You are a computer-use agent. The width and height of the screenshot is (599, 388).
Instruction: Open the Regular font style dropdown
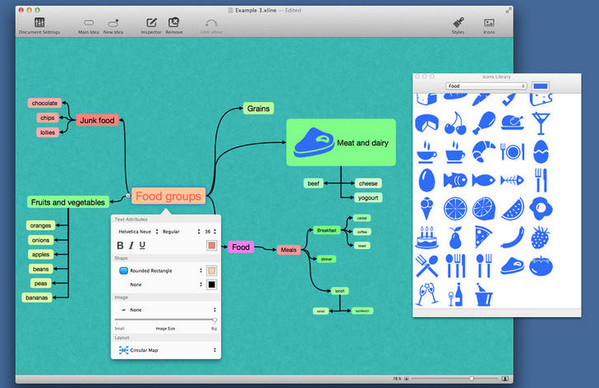click(x=181, y=231)
